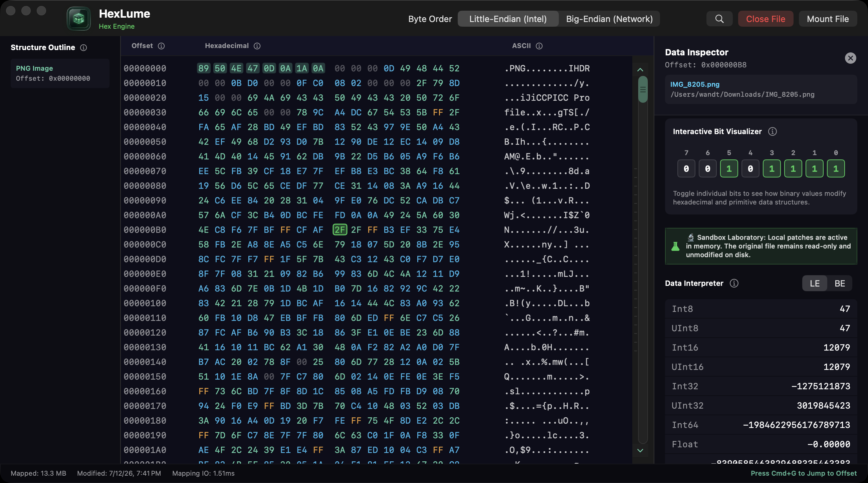
Task: Click ASCII text '...iJiCCPICC Pro'
Action: click(547, 98)
